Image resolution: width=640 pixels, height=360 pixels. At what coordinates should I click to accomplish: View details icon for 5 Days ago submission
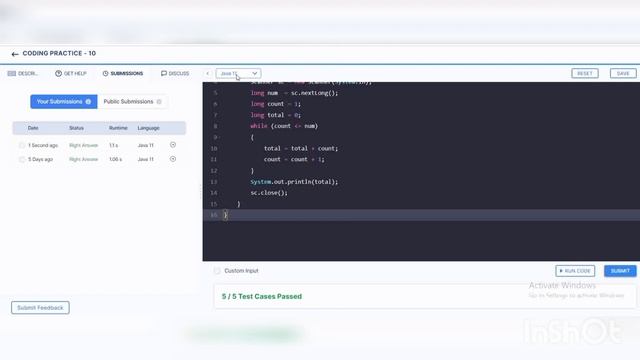tap(173, 159)
